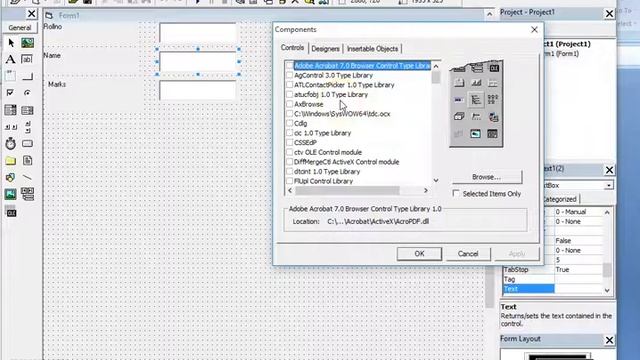
Task: Select FlUpl Control Library entry
Action: point(323,181)
